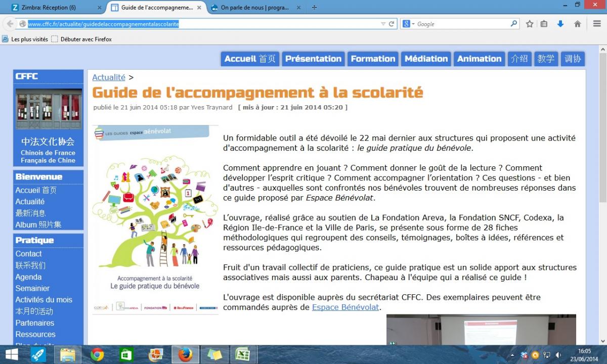This screenshot has width=607, height=364.
Task: Go to Firefox home page icon
Action: point(578,24)
